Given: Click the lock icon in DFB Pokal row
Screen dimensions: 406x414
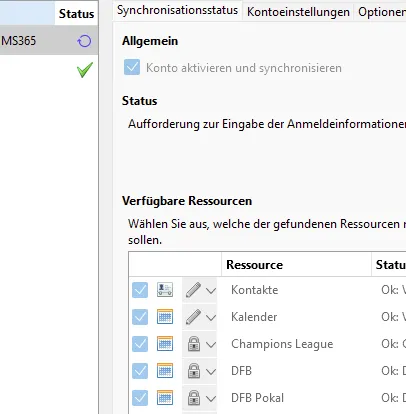Looking at the screenshot, I should tap(194, 398).
